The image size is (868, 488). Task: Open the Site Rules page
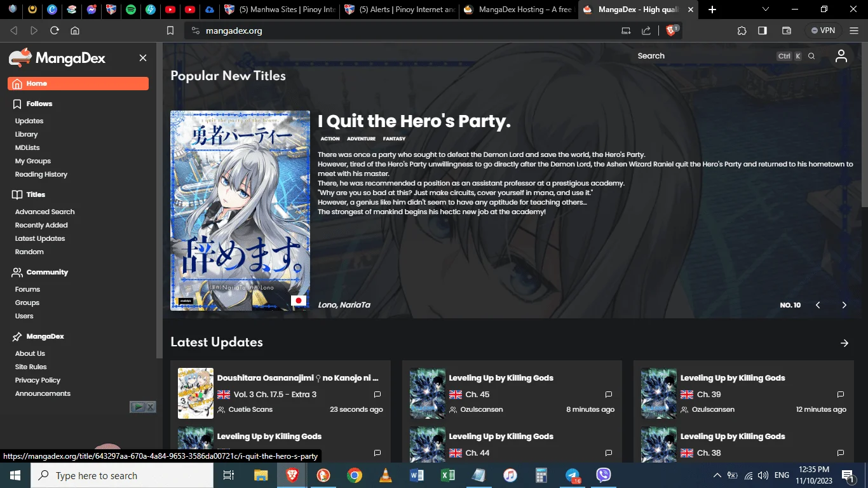pyautogui.click(x=31, y=367)
